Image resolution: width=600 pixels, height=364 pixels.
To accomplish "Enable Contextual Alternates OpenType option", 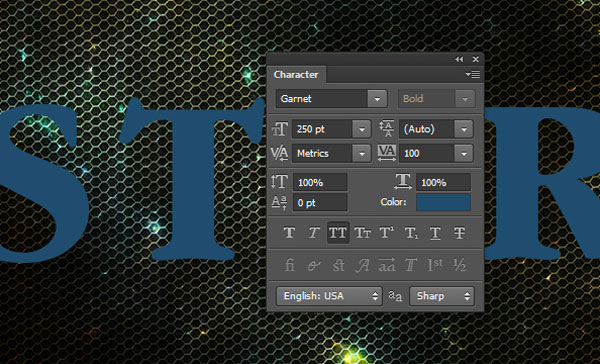I will pyautogui.click(x=314, y=265).
